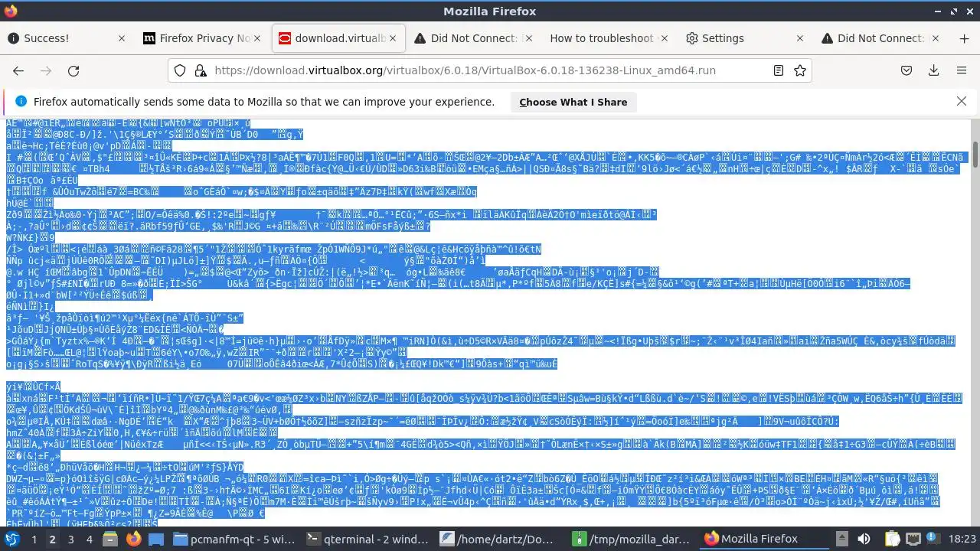Image resolution: width=980 pixels, height=551 pixels.
Task: Open site security lock info
Action: (x=200, y=70)
